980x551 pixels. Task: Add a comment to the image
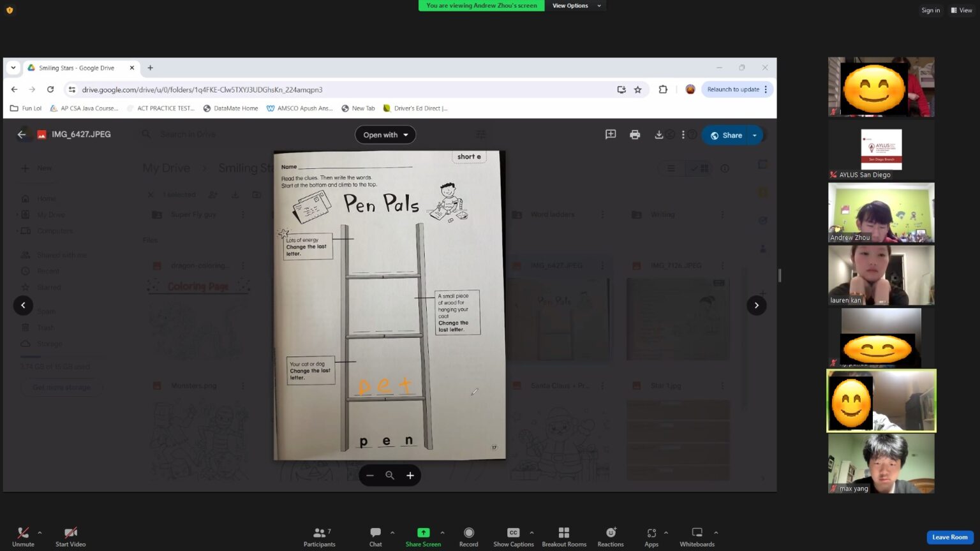tap(611, 135)
